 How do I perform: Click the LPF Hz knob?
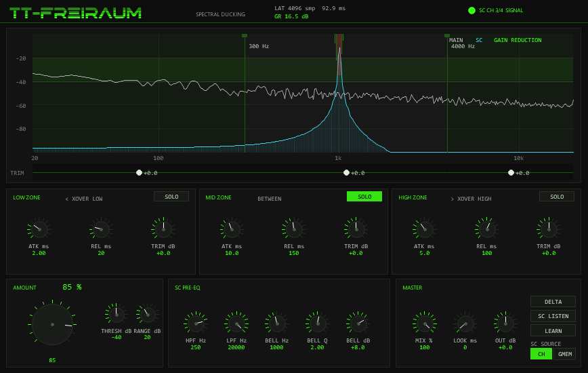click(236, 323)
